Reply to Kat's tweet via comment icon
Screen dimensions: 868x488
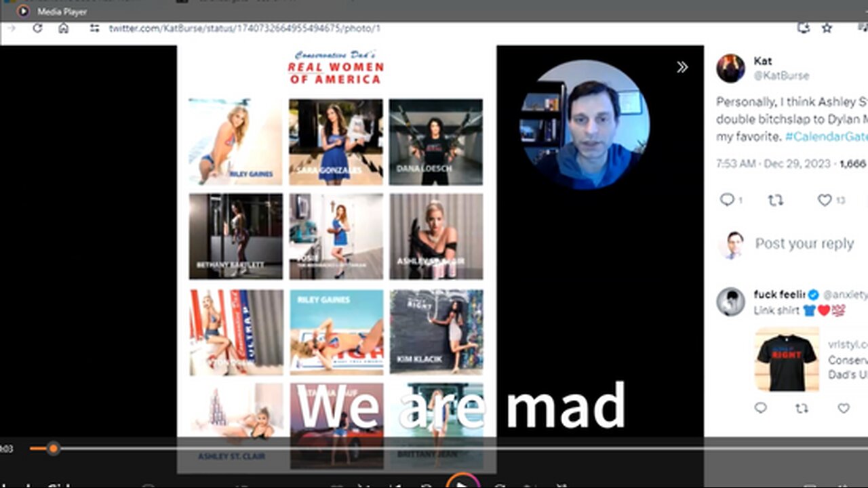727,200
